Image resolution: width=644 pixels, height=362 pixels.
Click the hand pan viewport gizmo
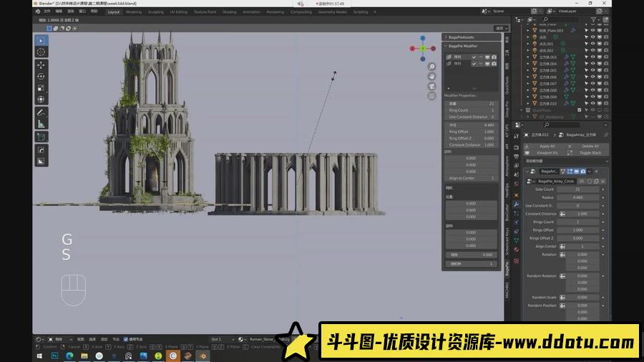[x=431, y=77]
